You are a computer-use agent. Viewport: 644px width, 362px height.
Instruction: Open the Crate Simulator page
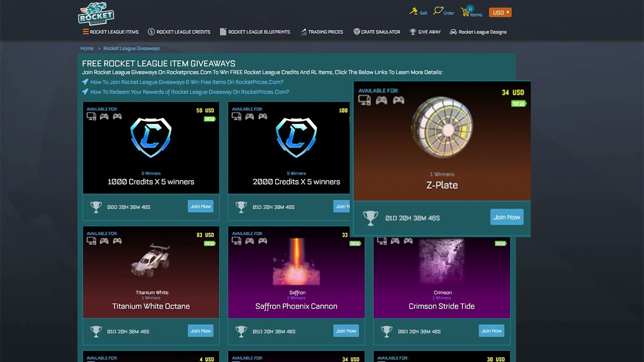point(377,32)
